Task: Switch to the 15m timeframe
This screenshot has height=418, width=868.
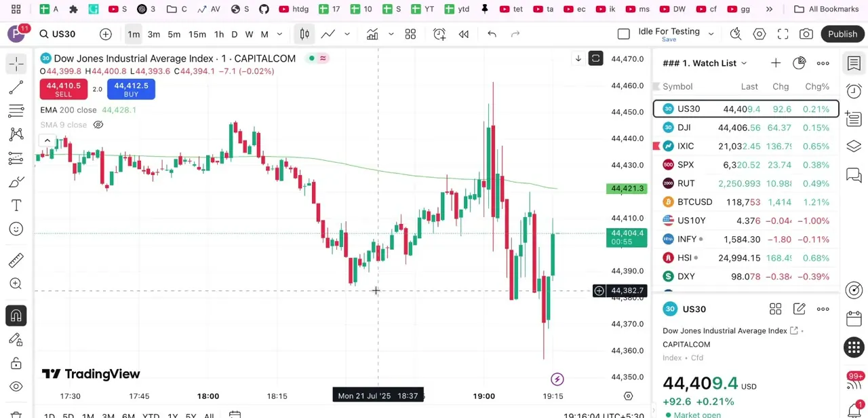Action: pyautogui.click(x=197, y=34)
